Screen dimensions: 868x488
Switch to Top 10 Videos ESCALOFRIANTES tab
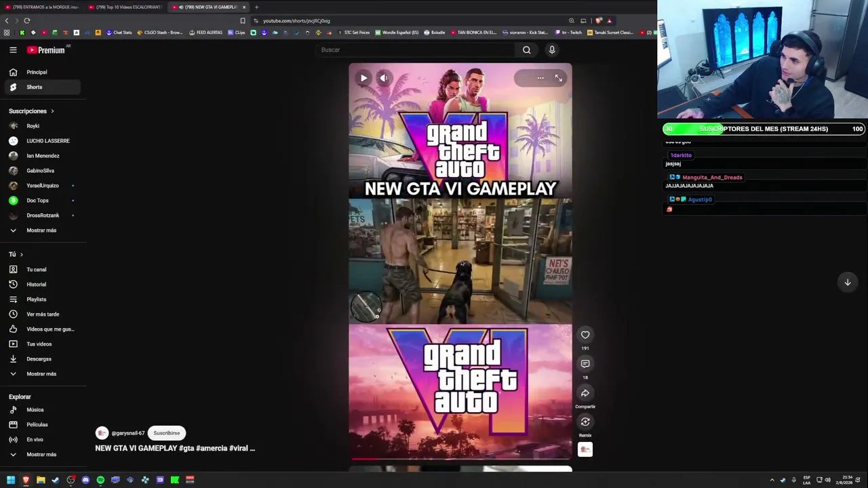click(x=125, y=7)
